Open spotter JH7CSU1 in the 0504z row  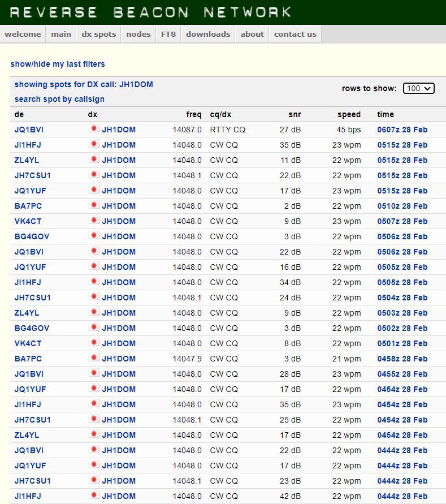tap(32, 298)
